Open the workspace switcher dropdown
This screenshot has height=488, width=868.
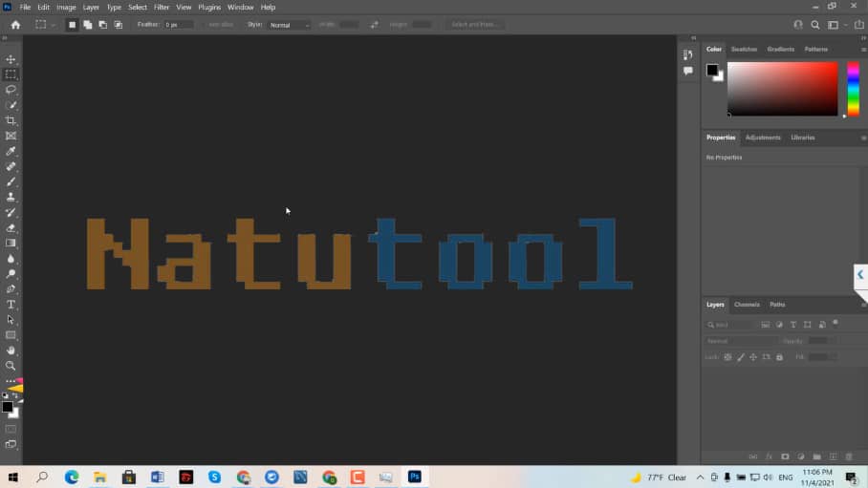pos(836,25)
